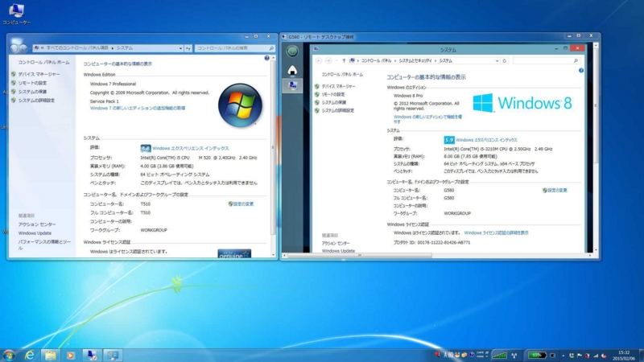Image resolution: width=644 pixels, height=362 pixels.
Task: Open パフォーマンスの情報とツール link
Action: pos(44,245)
